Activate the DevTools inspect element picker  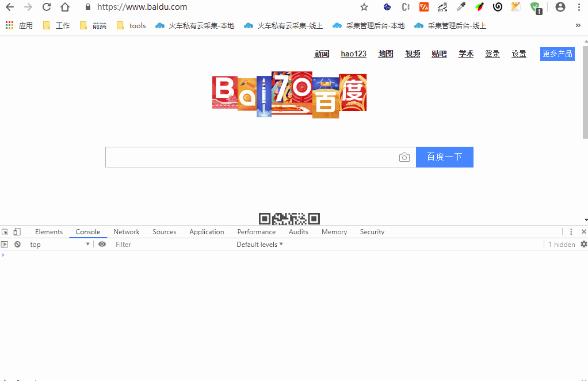5,232
